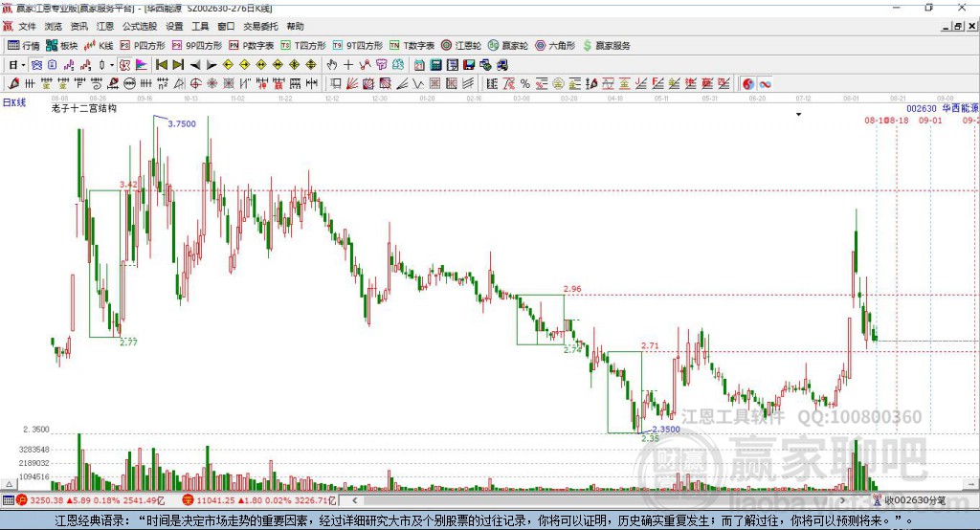
Task: Select the percent retracement tool
Action: 525,84
